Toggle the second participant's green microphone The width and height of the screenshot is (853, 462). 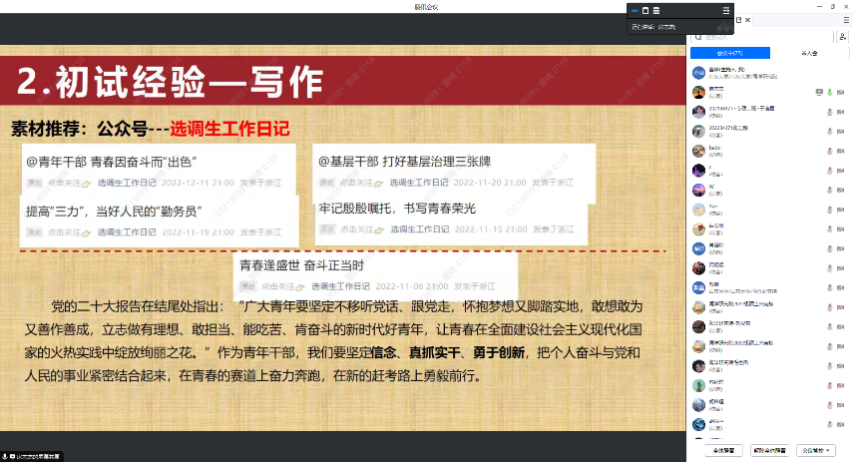(829, 92)
